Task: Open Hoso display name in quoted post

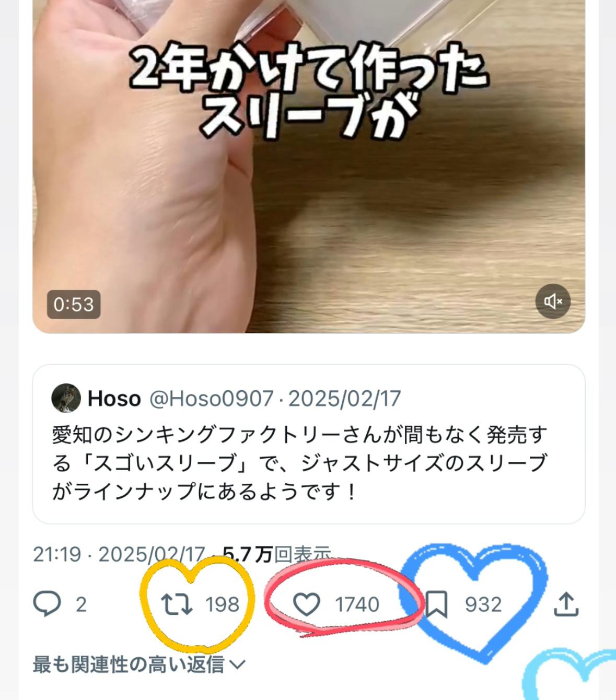Action: point(114,399)
